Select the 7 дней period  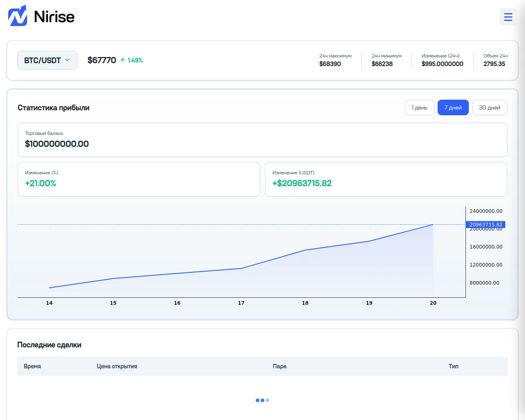[x=453, y=107]
